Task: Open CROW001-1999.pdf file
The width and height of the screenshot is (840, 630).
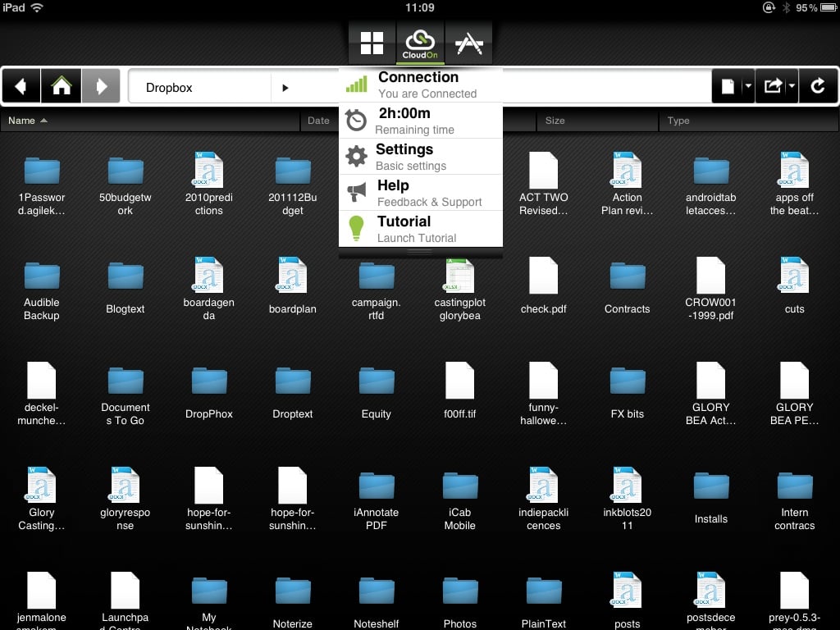Action: [711, 290]
